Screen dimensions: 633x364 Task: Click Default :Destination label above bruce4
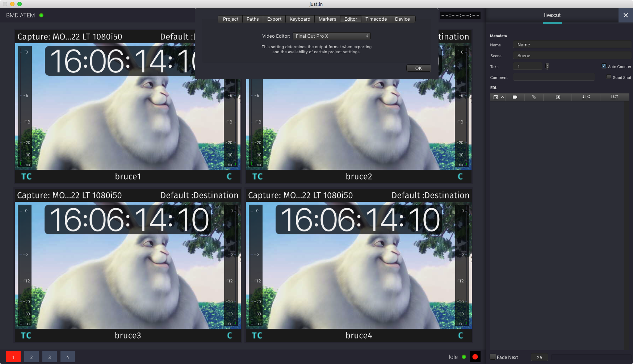click(431, 195)
